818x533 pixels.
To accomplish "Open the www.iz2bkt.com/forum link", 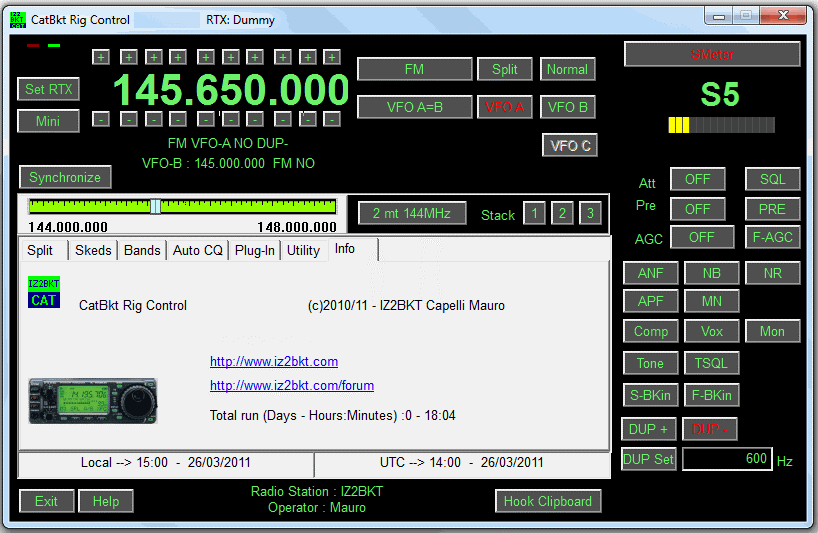I will click(292, 385).
